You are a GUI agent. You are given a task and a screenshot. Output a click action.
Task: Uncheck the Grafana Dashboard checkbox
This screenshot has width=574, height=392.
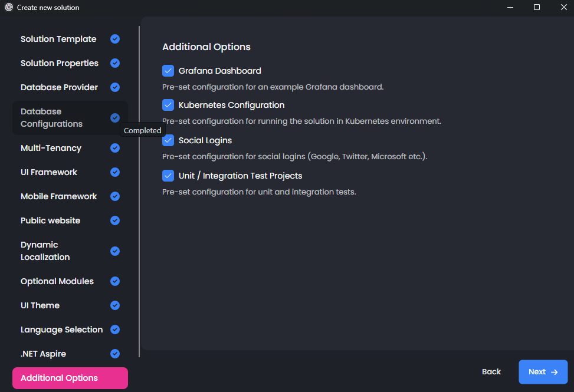[168, 71]
